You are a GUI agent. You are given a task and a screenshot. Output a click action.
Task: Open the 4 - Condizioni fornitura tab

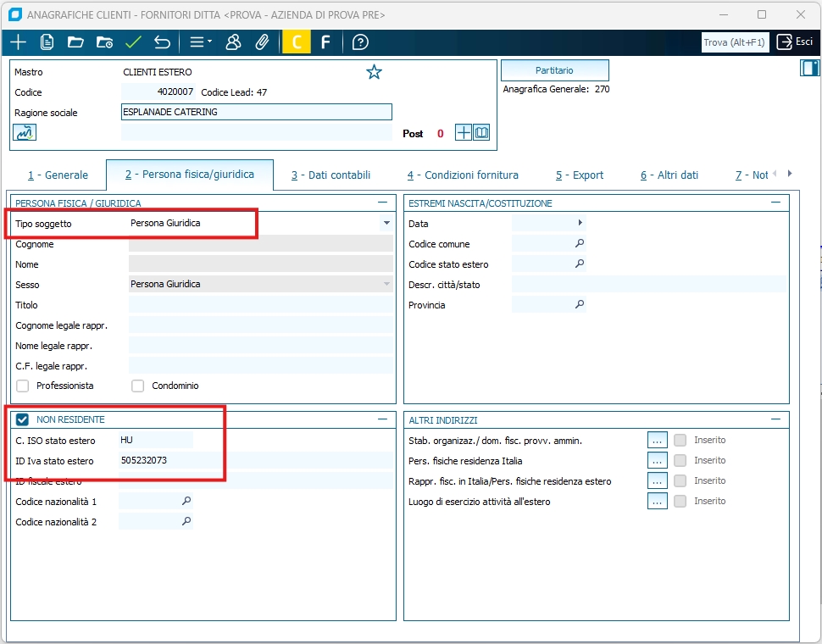click(x=462, y=175)
